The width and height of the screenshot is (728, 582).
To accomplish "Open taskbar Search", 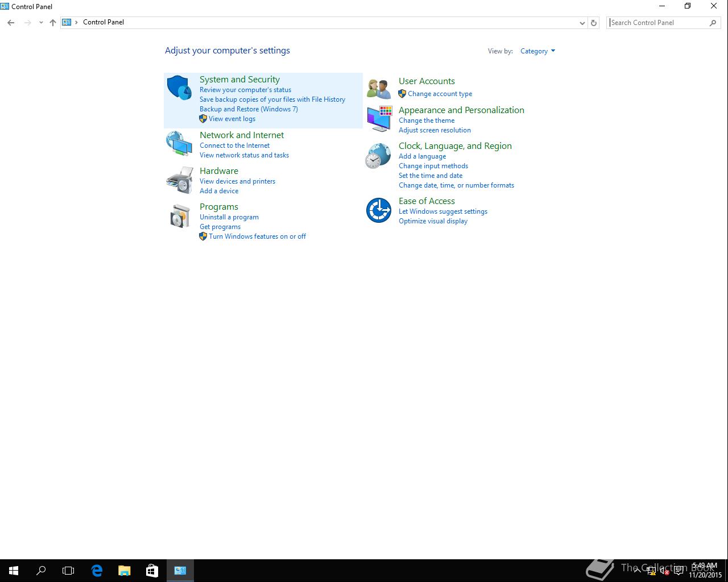I will click(x=41, y=571).
